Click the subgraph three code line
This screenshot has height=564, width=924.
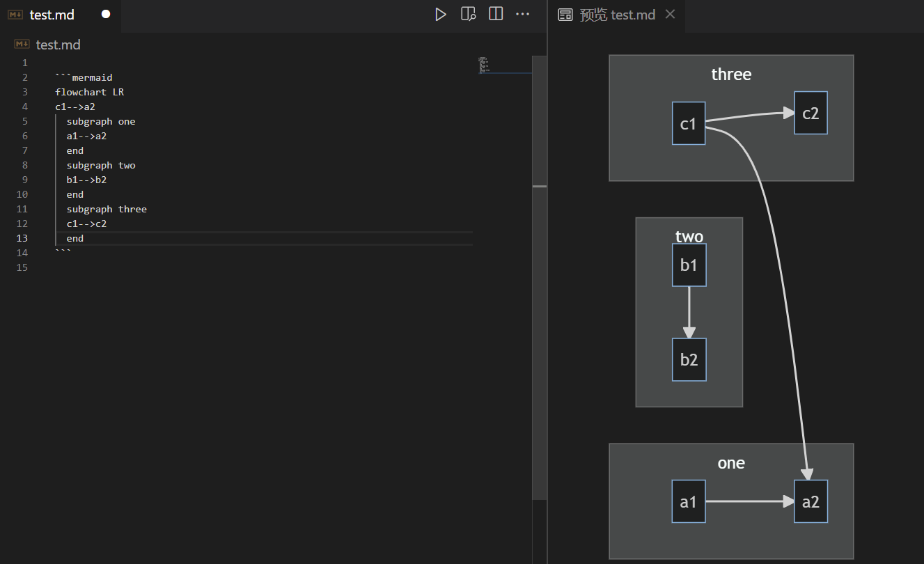[107, 209]
